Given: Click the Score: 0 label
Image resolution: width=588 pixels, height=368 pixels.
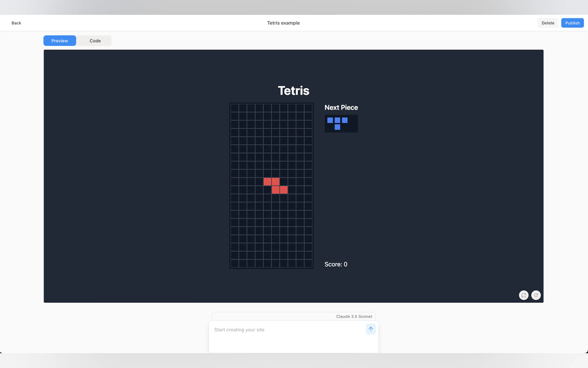Looking at the screenshot, I should pyautogui.click(x=336, y=264).
